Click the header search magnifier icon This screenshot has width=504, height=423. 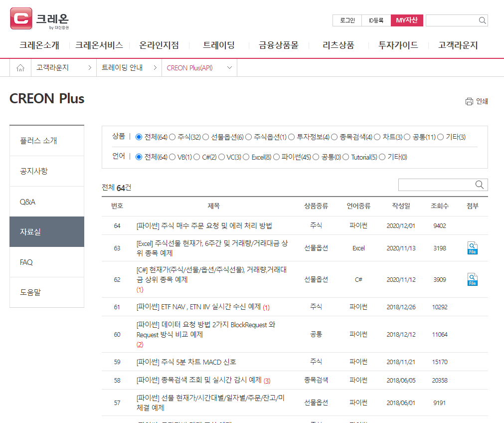point(482,20)
